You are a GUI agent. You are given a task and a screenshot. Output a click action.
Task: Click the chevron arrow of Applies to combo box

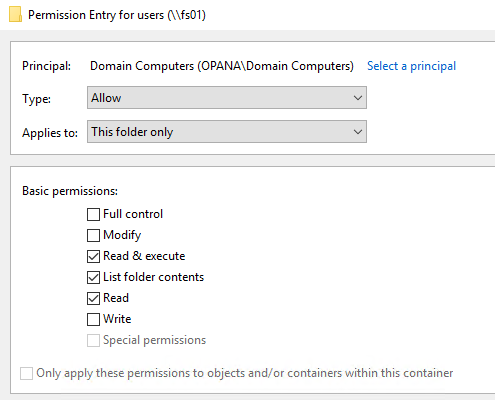point(358,132)
